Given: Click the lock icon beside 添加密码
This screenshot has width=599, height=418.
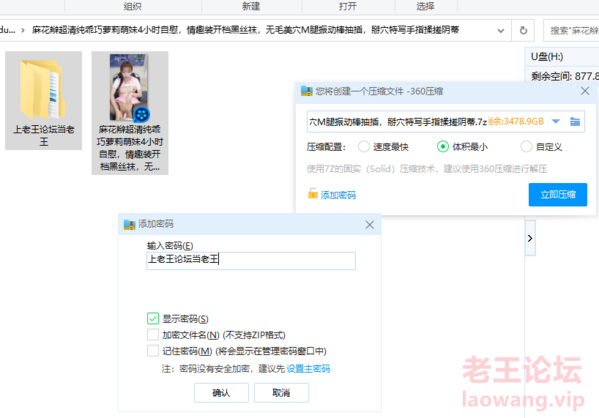Looking at the screenshot, I should [313, 193].
